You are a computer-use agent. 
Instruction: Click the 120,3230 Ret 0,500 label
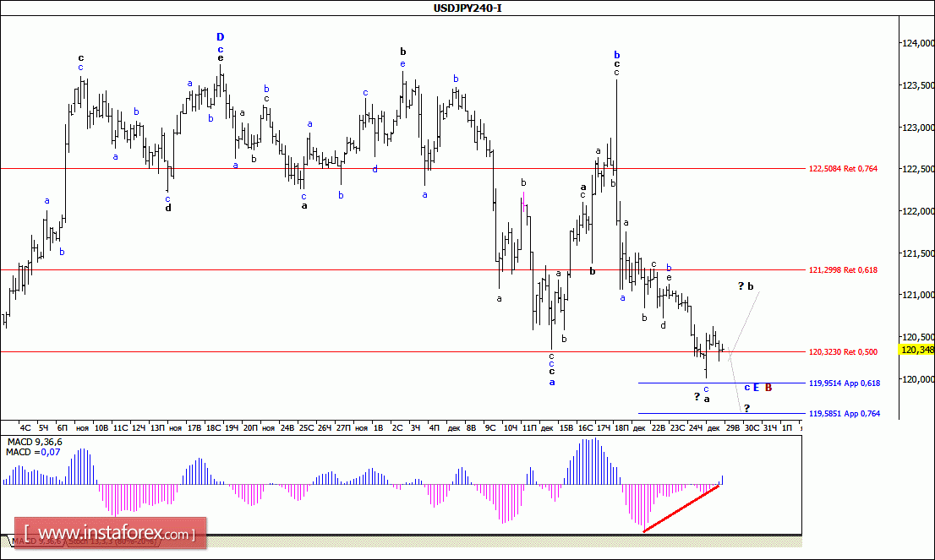click(843, 352)
